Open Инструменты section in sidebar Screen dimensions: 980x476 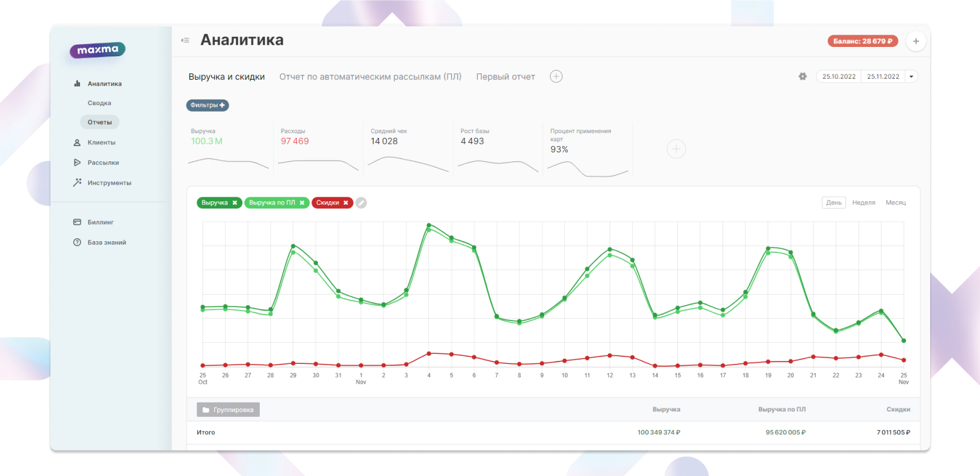(109, 183)
